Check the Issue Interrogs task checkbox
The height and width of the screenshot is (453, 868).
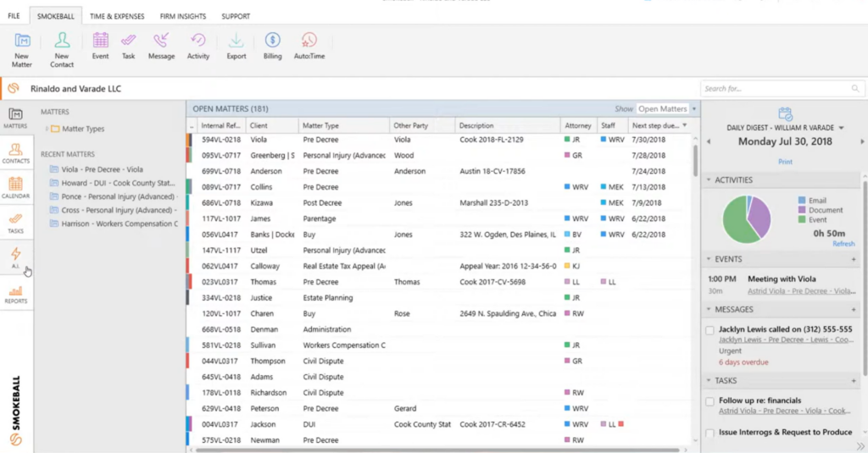coord(709,433)
